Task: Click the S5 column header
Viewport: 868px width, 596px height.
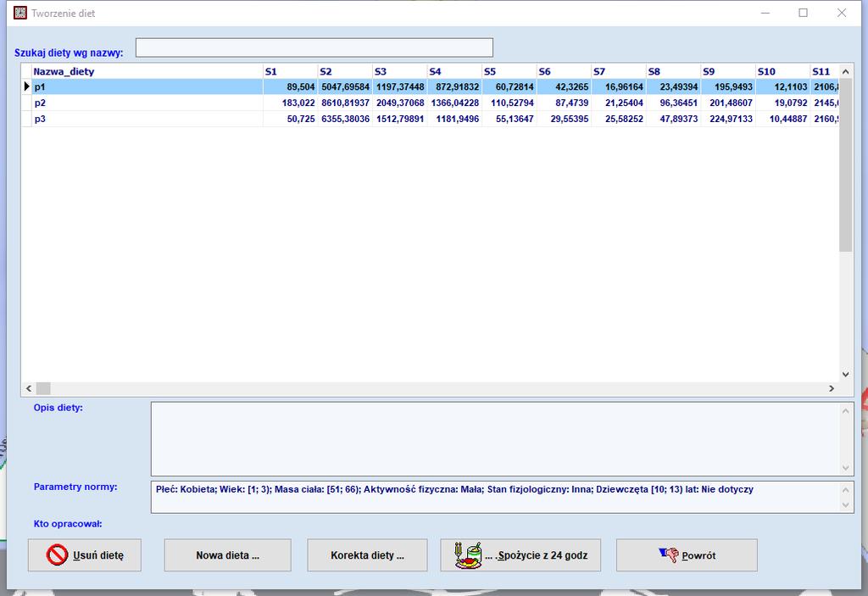Action: click(509, 71)
